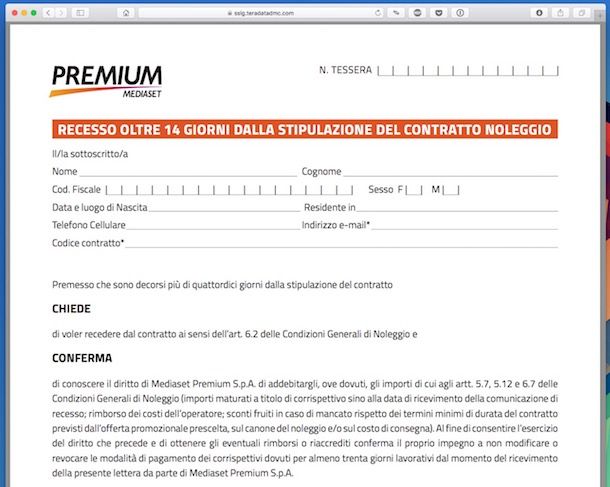Click the Telefono Cellulare field
Screen dimensions: 610x487
pos(213,225)
